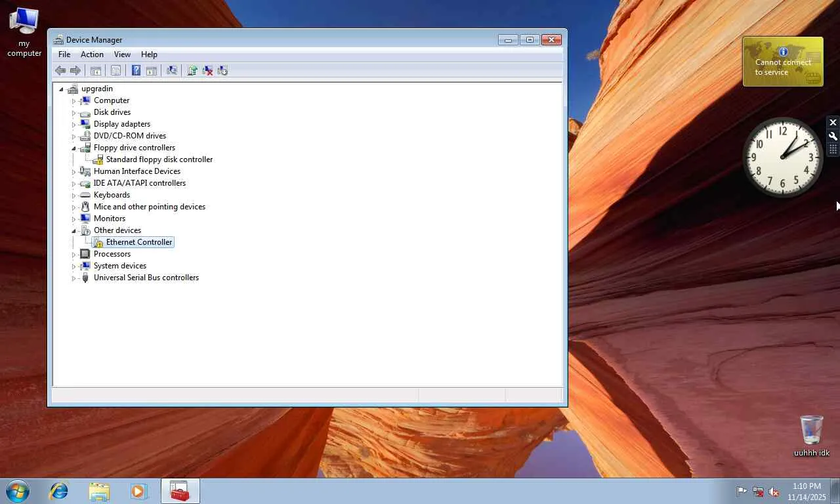
Task: Click the 'Cannot connect to service' gadget
Action: [783, 62]
